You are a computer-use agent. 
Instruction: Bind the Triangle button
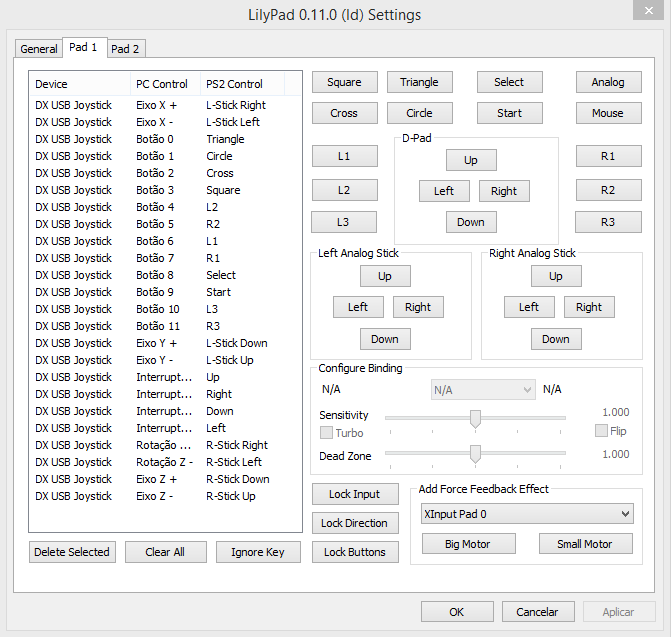point(419,82)
